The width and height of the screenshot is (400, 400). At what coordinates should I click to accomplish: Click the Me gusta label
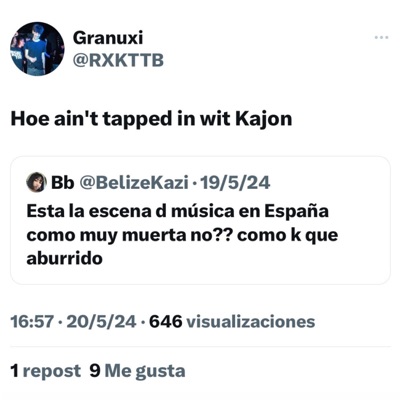pos(145,371)
